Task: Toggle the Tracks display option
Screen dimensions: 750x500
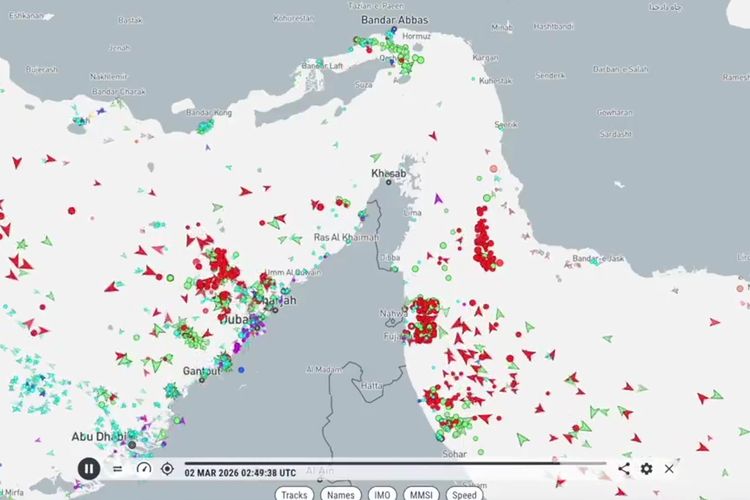Action: [x=294, y=494]
